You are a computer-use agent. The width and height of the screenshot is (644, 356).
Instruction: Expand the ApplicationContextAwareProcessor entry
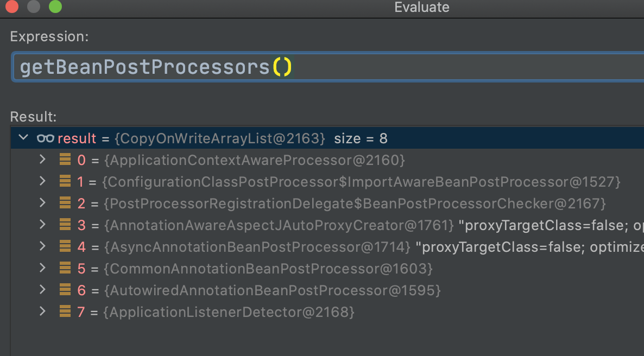42,160
